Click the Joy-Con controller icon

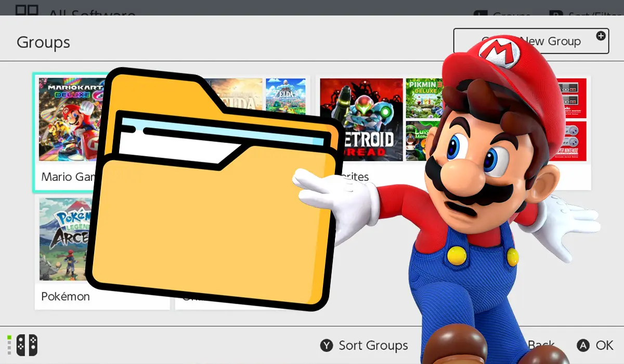pyautogui.click(x=27, y=345)
